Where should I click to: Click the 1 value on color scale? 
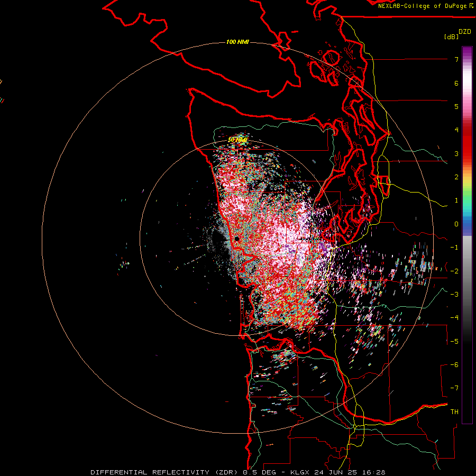[x=456, y=200]
